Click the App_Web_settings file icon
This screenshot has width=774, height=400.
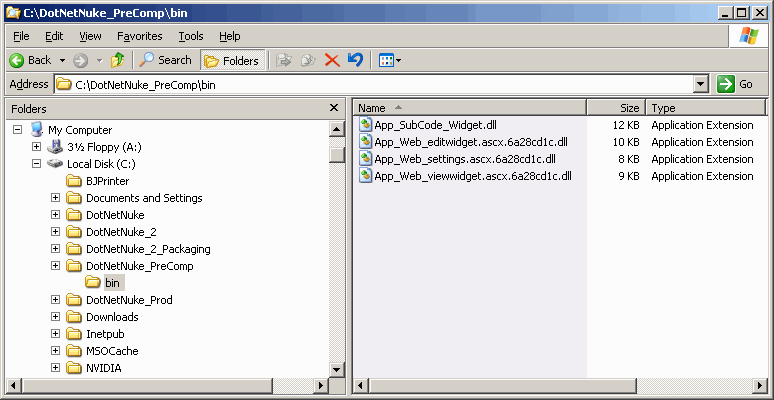point(365,159)
